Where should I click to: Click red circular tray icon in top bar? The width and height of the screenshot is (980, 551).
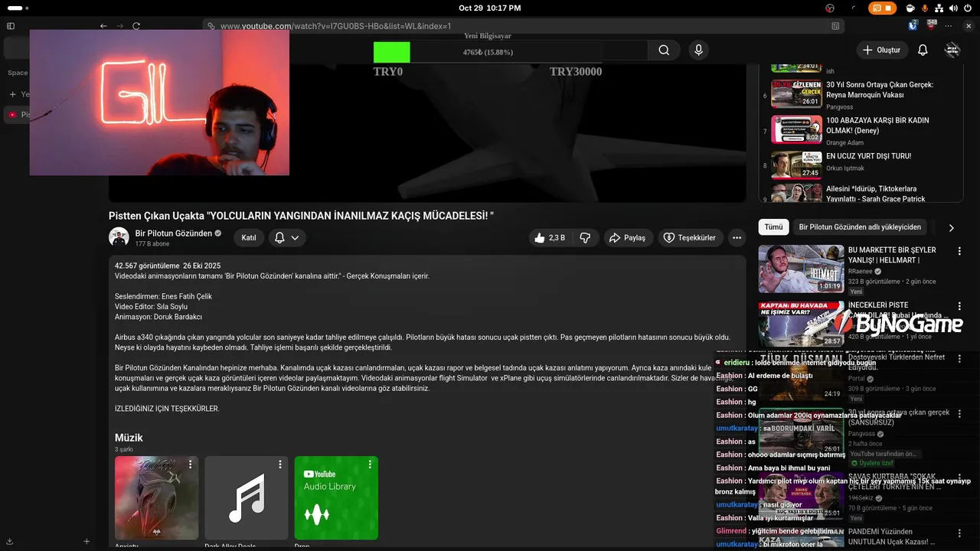830,8
